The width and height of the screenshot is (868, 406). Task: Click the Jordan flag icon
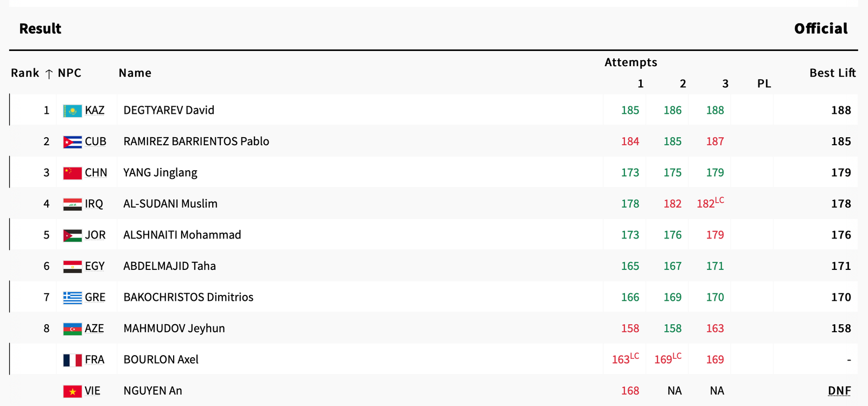(72, 235)
